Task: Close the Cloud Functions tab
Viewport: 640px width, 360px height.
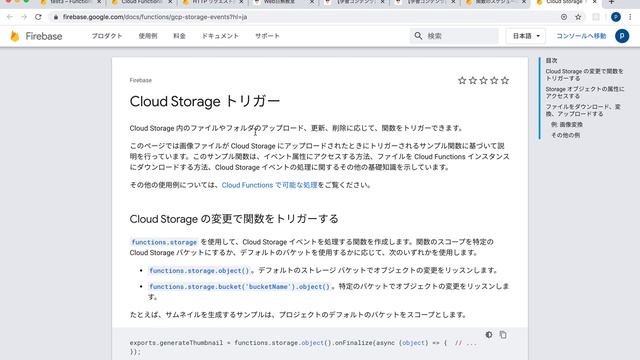Action: pyautogui.click(x=170, y=2)
